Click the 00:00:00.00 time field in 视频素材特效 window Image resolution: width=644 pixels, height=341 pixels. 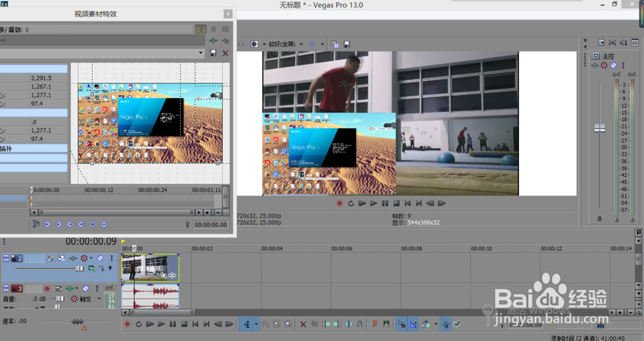(211, 225)
